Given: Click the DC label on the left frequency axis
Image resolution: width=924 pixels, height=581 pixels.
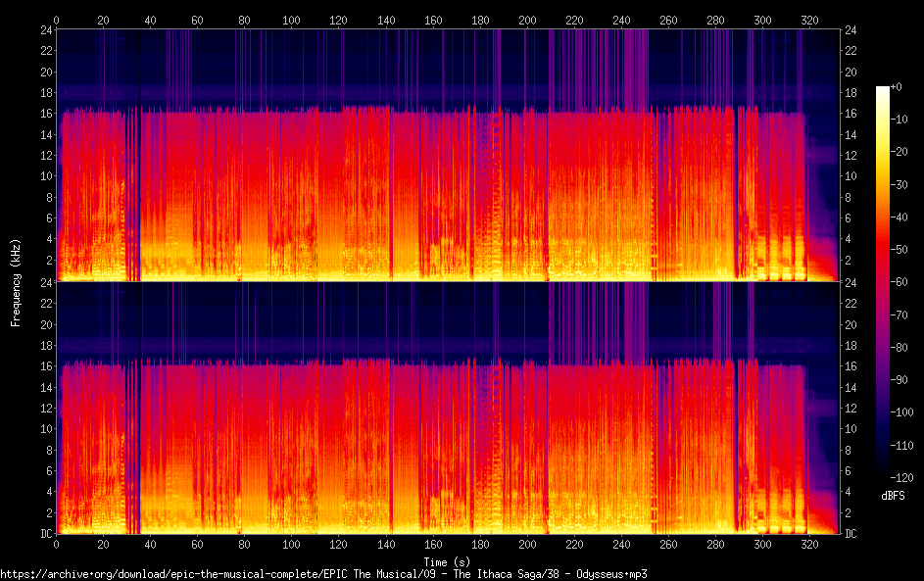Looking at the screenshot, I should pos(44,534).
